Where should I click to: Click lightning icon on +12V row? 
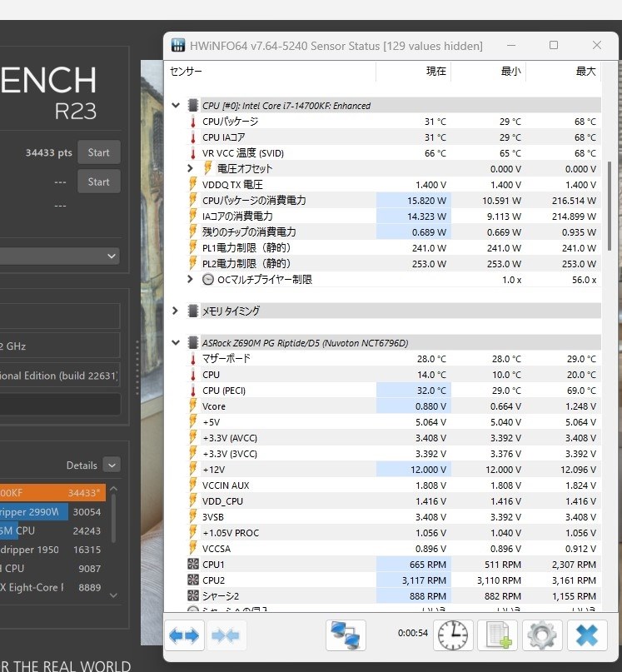(x=193, y=470)
